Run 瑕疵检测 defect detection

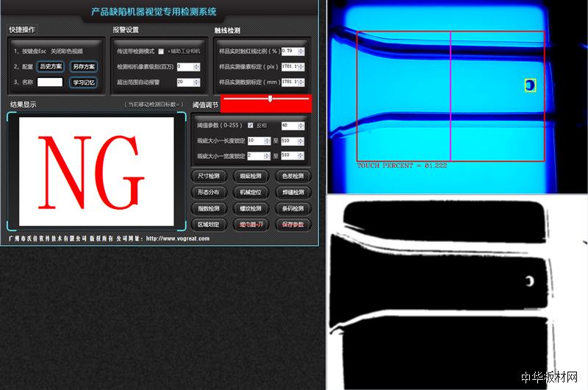click(x=250, y=177)
